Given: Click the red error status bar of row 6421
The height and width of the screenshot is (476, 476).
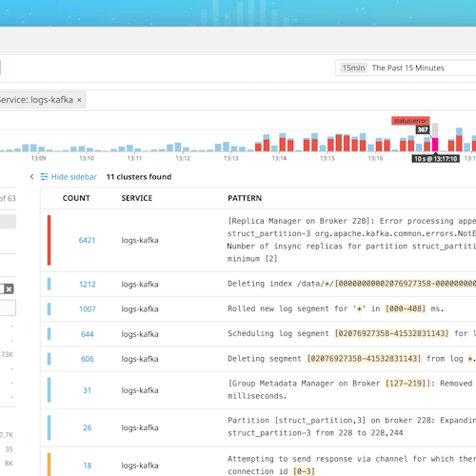Looking at the screenshot, I should pos(49,240).
